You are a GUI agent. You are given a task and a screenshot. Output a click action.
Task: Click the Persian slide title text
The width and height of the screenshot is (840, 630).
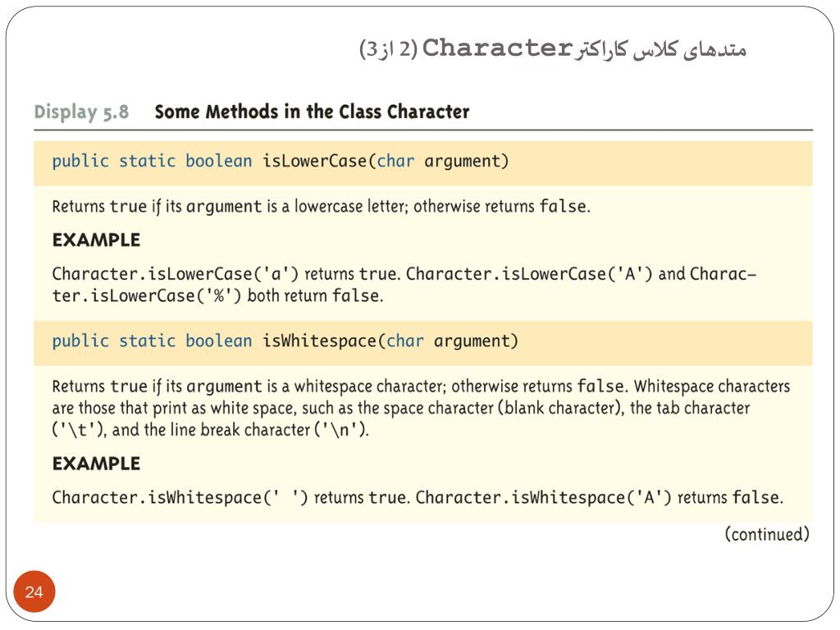553,48
